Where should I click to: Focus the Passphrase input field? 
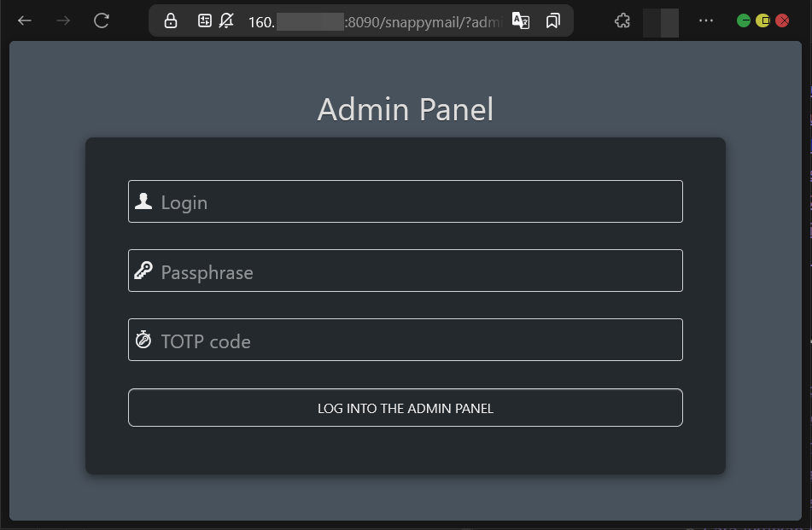406,271
